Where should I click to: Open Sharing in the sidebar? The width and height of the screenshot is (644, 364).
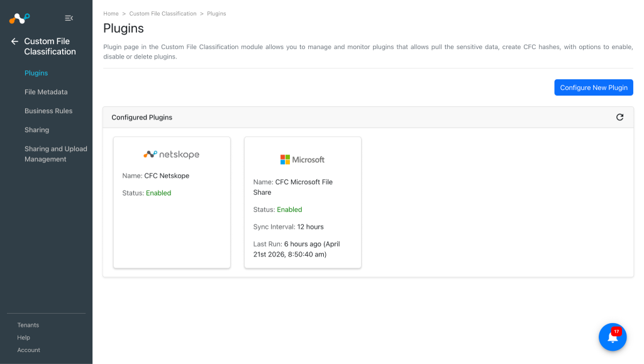pos(36,130)
